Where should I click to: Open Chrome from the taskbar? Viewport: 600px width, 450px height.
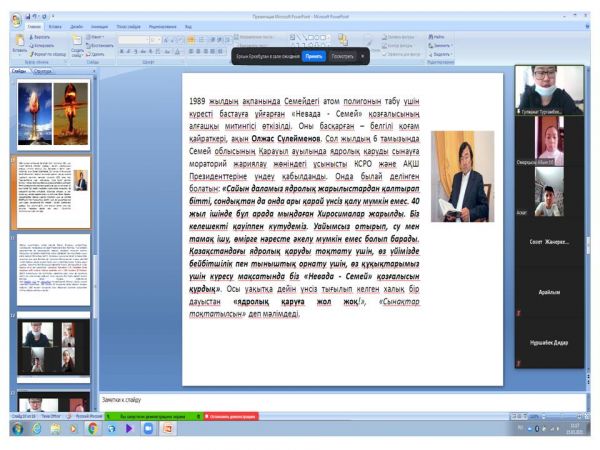92,428
